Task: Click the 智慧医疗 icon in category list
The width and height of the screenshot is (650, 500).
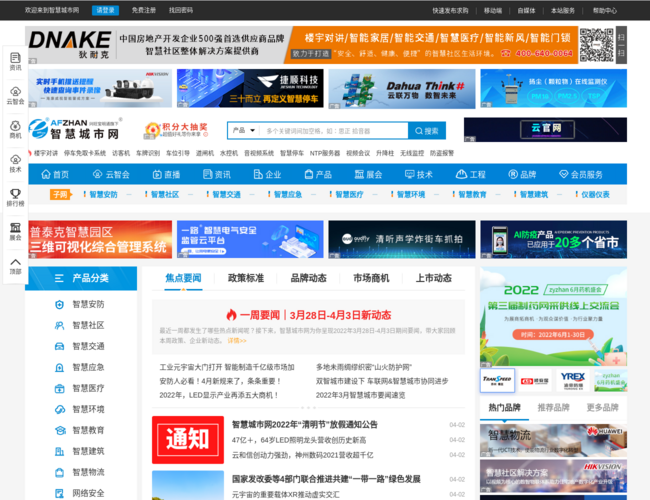Action: pos(59,388)
